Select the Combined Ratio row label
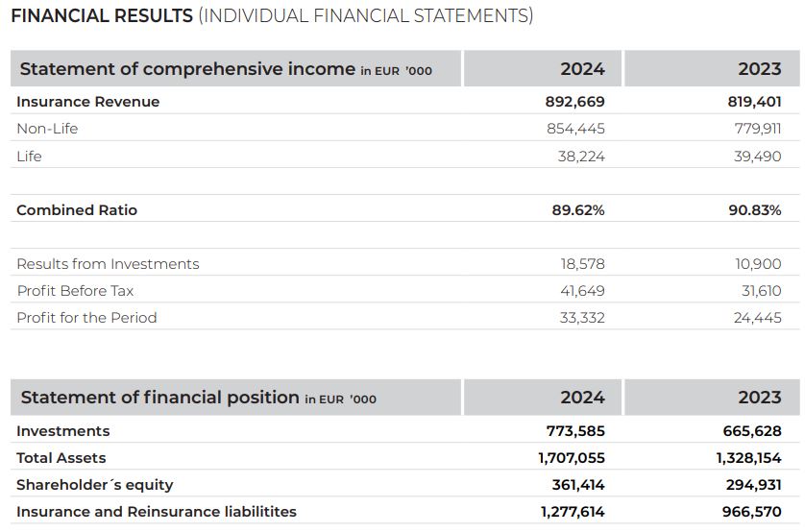805x532 pixels. click(x=77, y=210)
